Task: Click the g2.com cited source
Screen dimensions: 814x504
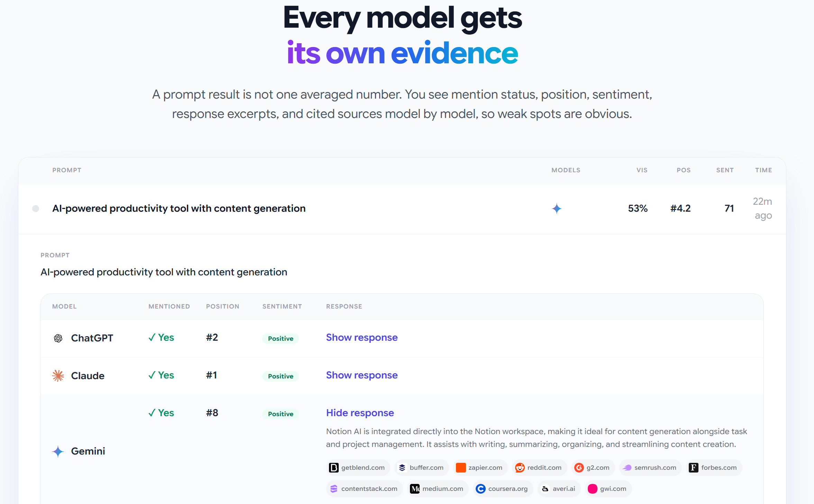Action: tap(592, 467)
